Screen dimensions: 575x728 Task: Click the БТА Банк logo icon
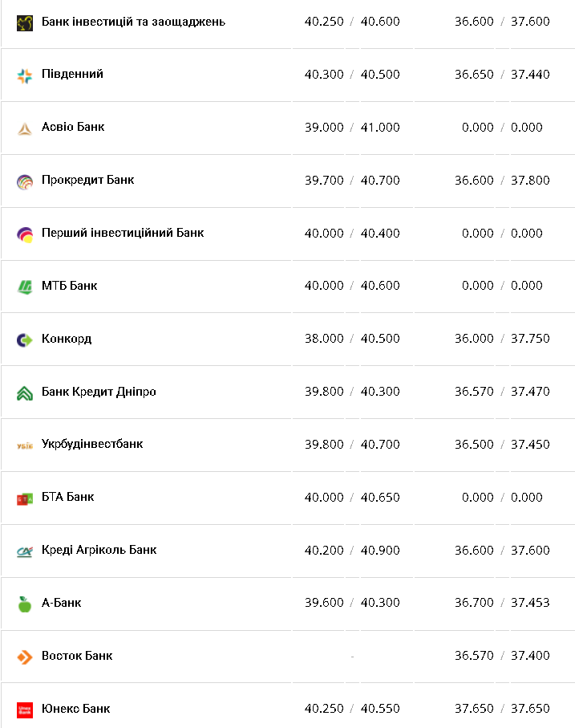click(x=25, y=498)
